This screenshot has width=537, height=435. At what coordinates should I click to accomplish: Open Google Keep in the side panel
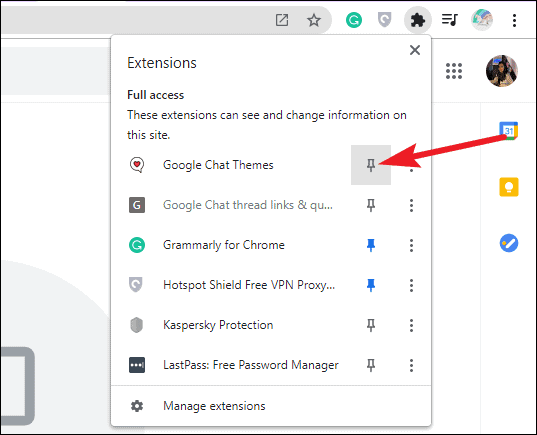pos(509,187)
